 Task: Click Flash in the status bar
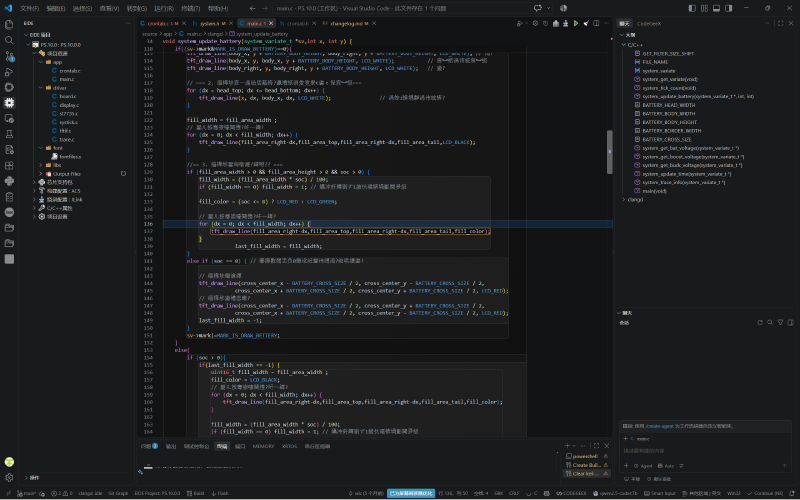[x=220, y=493]
